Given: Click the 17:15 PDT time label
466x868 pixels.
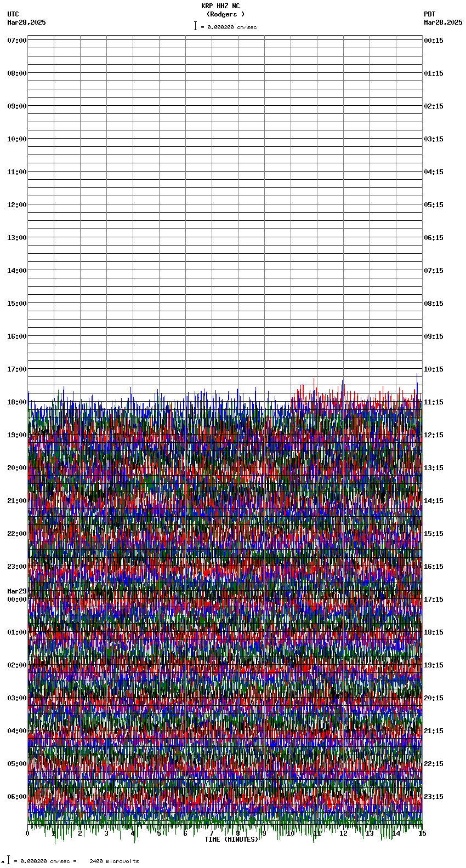Looking at the screenshot, I should pos(434,599).
